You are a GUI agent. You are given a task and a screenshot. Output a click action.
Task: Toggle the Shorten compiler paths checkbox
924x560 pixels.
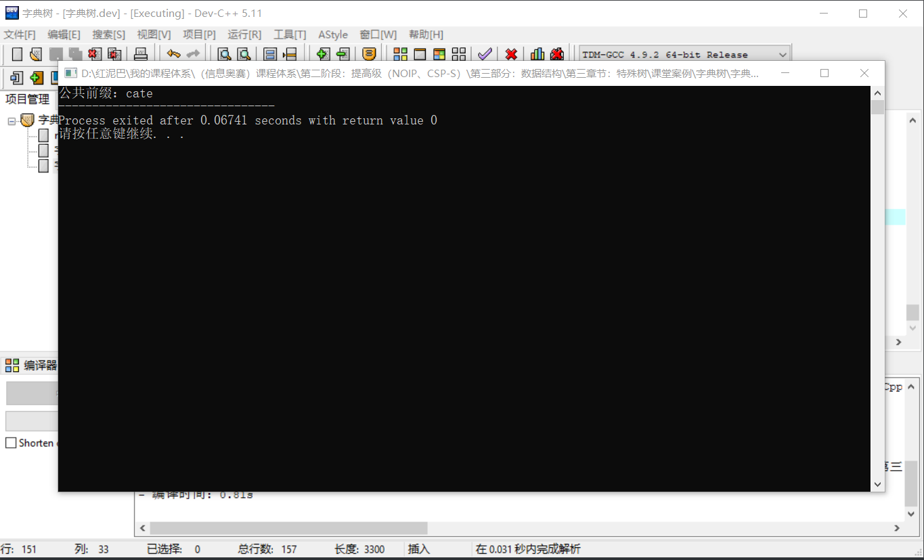point(11,443)
